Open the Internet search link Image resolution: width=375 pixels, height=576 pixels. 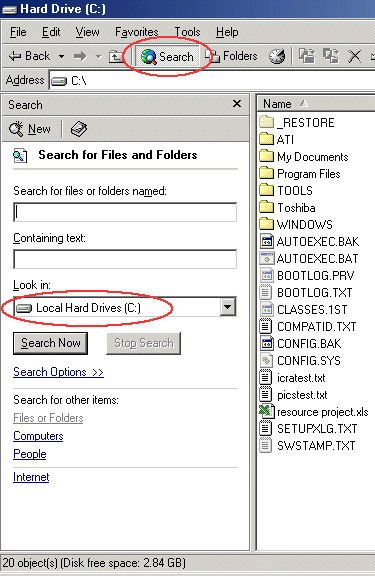pos(31,477)
